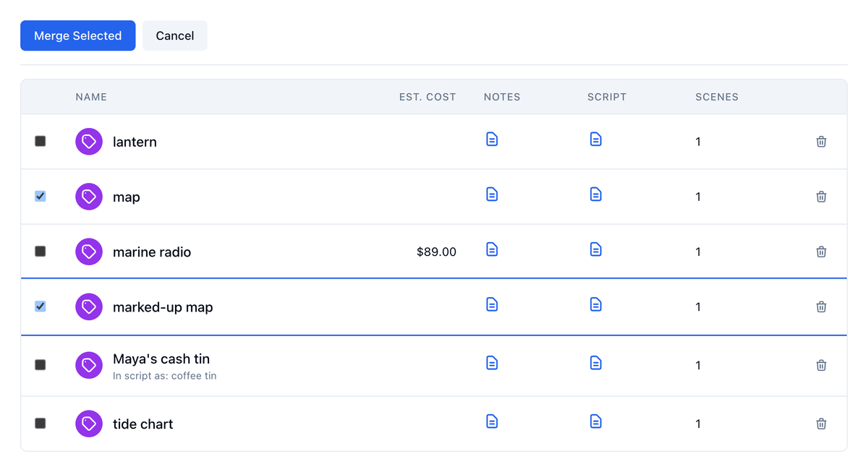Uncheck the map checkbox

coord(41,196)
